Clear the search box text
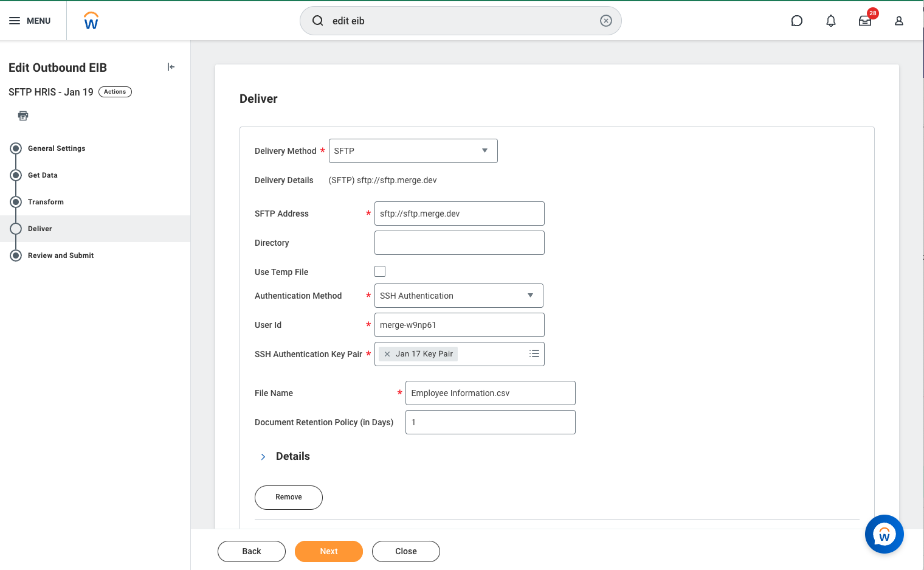924x570 pixels. (x=605, y=21)
